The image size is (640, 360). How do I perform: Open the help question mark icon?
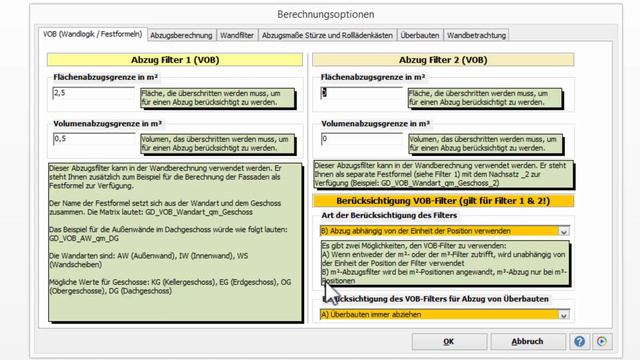click(x=580, y=341)
